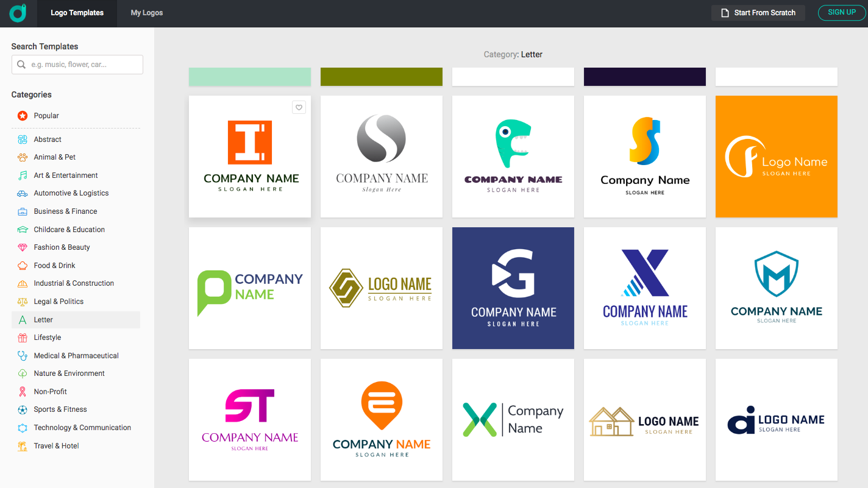Open the Technology & Communication category

80,427
